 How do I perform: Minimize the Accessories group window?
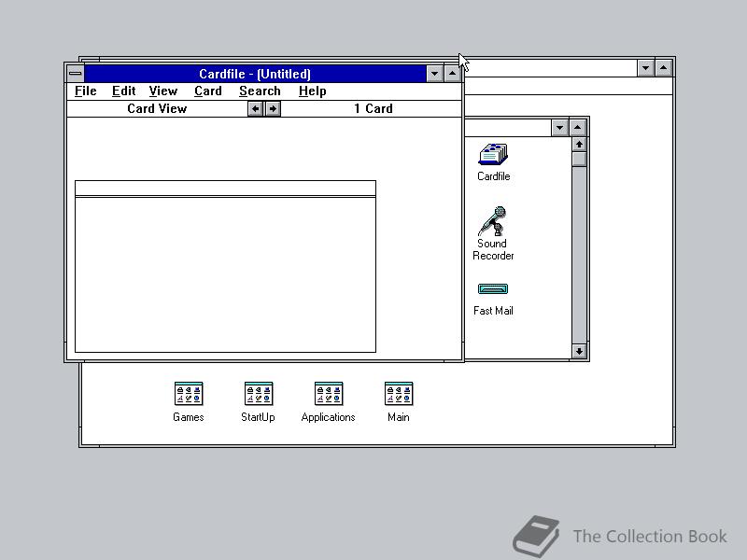point(559,128)
